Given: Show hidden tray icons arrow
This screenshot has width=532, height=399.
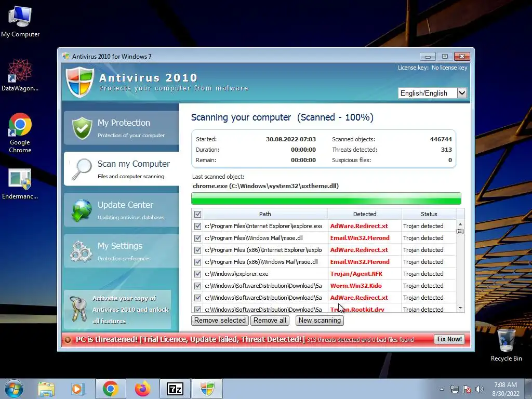Looking at the screenshot, I should pos(442,389).
